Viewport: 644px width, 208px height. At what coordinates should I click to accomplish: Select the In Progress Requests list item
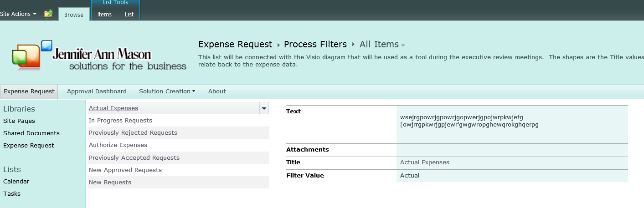[x=120, y=121]
